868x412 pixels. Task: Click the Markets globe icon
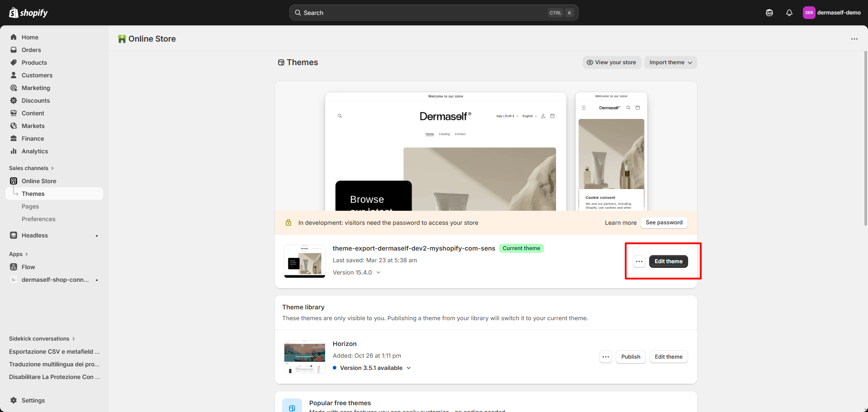tap(14, 126)
